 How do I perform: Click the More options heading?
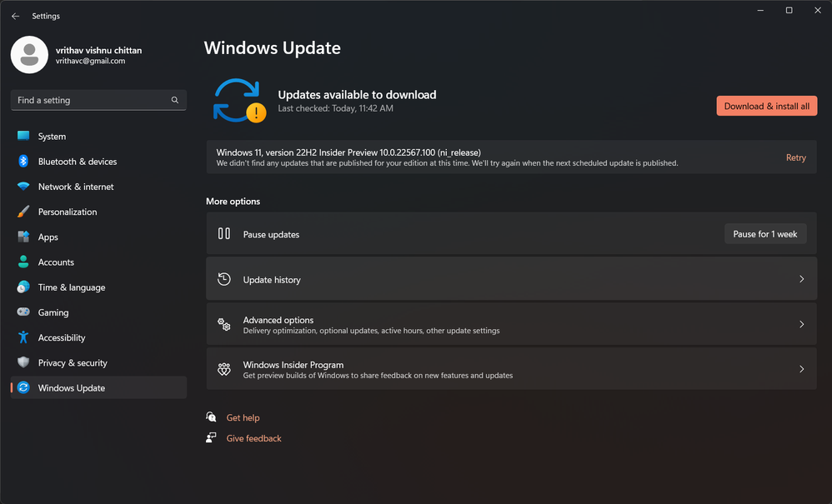pyautogui.click(x=233, y=202)
